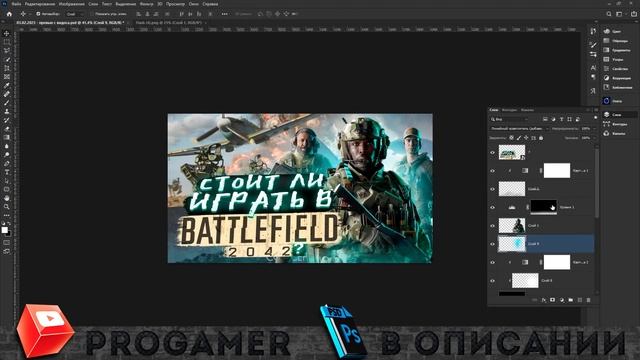Click the Home icon in options bar

click(x=9, y=14)
